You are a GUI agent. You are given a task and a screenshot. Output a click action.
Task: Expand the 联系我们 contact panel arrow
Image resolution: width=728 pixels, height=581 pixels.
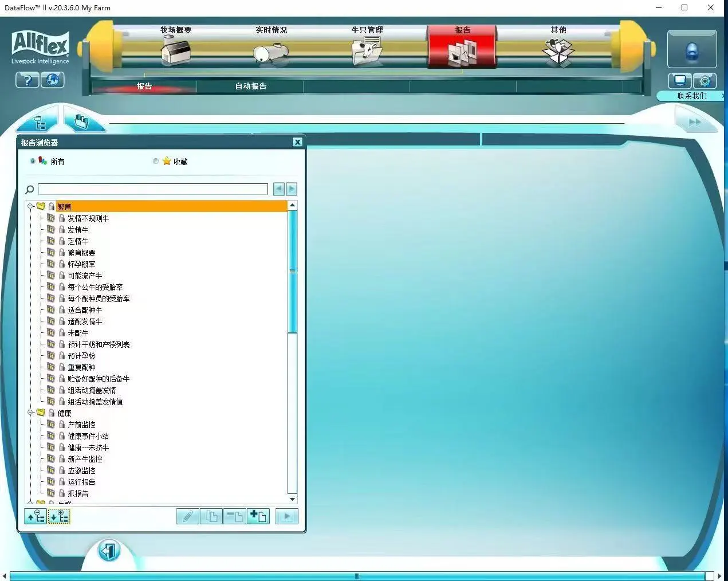click(x=723, y=96)
